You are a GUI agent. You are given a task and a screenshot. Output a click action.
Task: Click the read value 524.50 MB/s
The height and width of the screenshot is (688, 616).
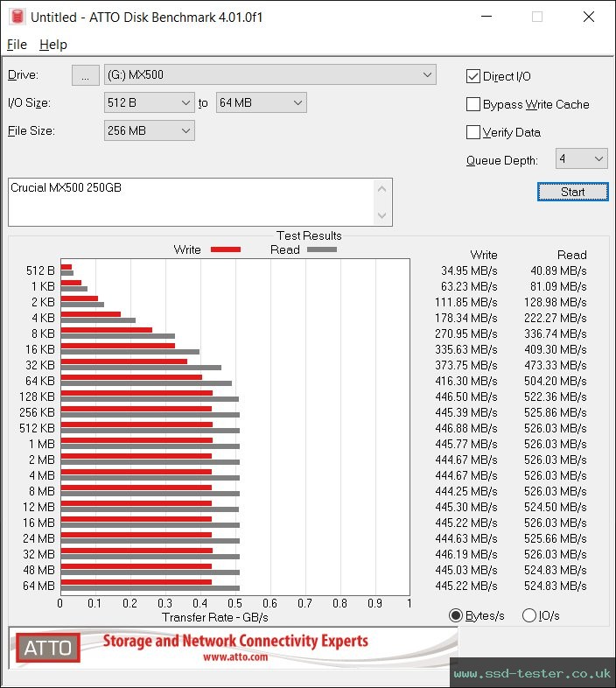[555, 507]
